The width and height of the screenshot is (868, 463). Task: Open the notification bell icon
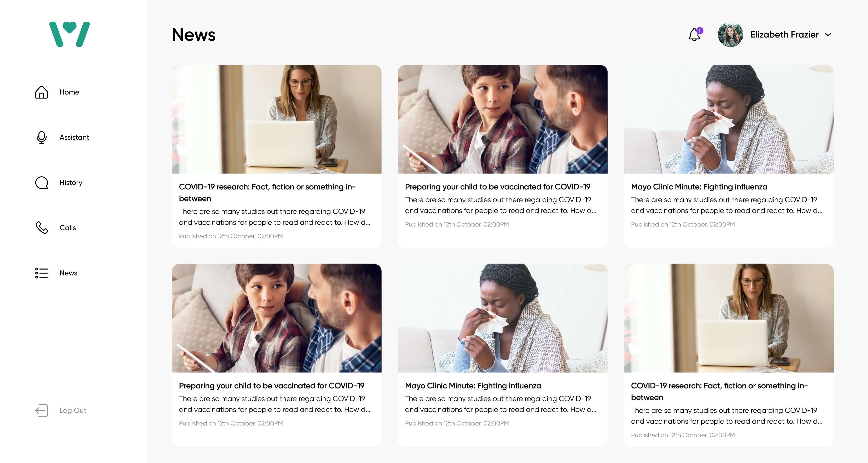[x=694, y=34]
